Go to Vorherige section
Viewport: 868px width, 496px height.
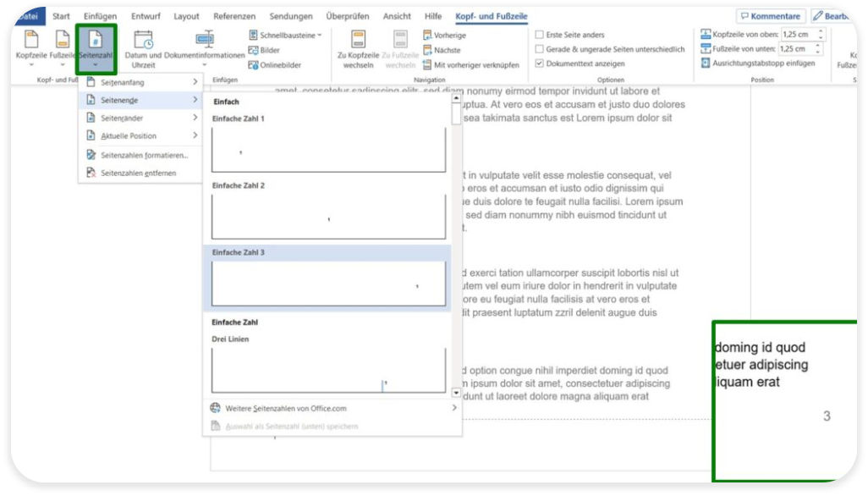click(x=444, y=35)
